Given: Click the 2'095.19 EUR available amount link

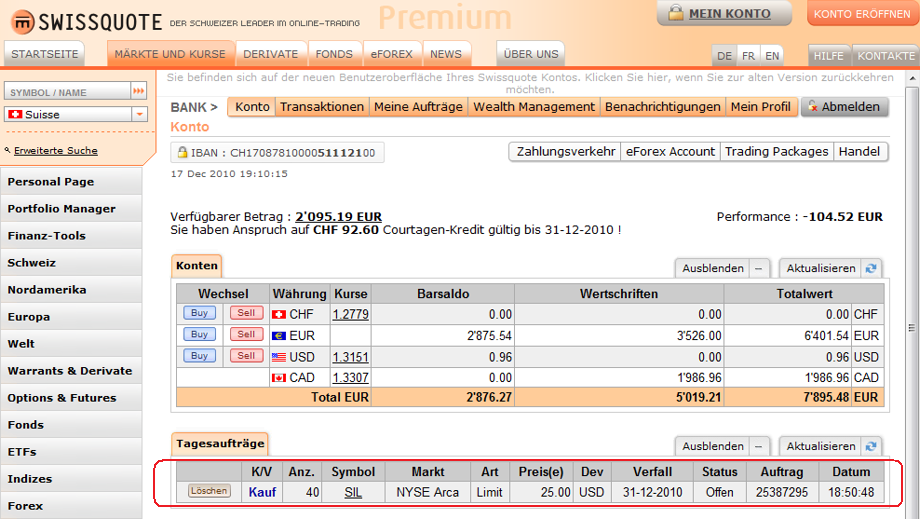Looking at the screenshot, I should [x=339, y=217].
